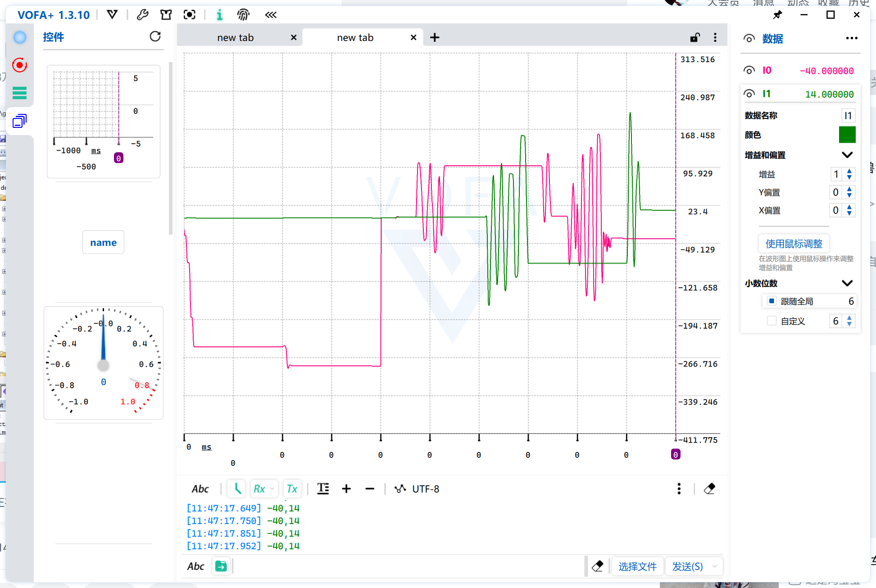876x588 pixels.
Task: Click the name button widget
Action: pos(103,242)
